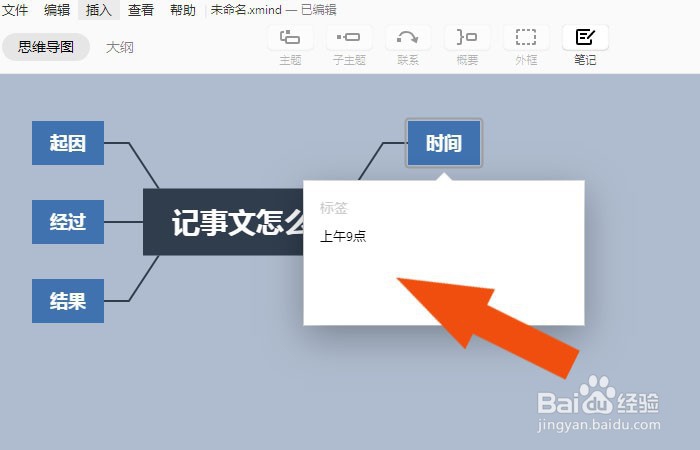Image resolution: width=700 pixels, height=450 pixels.
Task: Select the central topic 记事文怎么
Action: pos(223,222)
